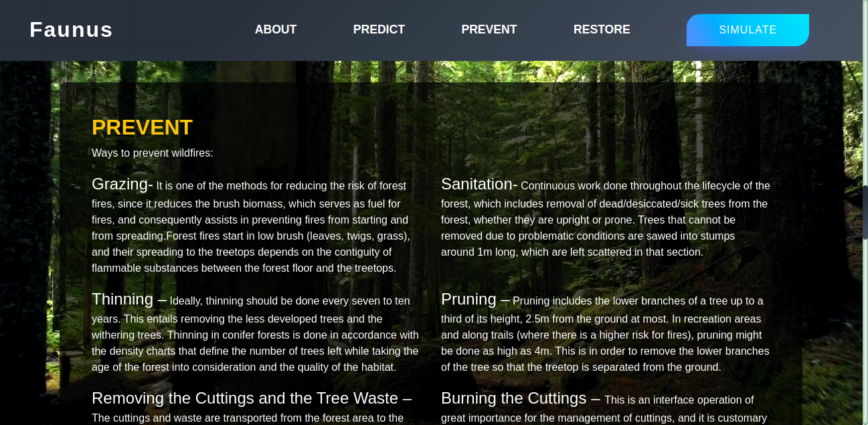Click the yellow PREVENT section heading

(142, 127)
